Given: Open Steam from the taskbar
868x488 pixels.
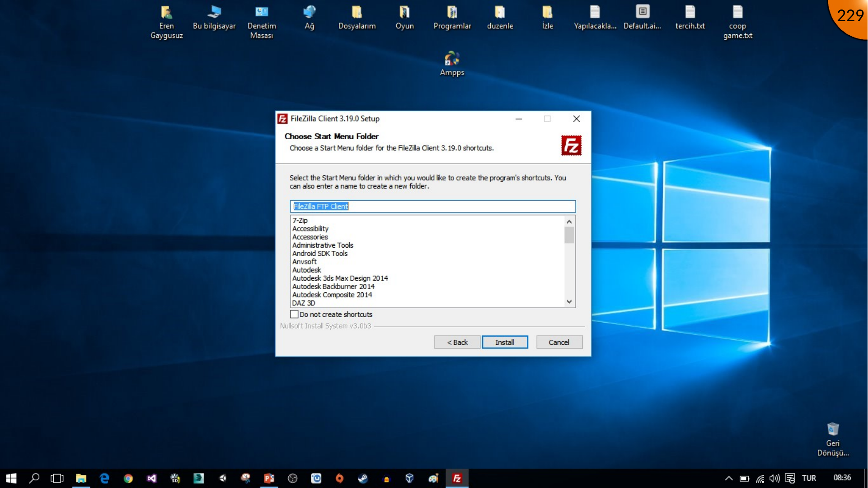Looking at the screenshot, I should (x=363, y=478).
